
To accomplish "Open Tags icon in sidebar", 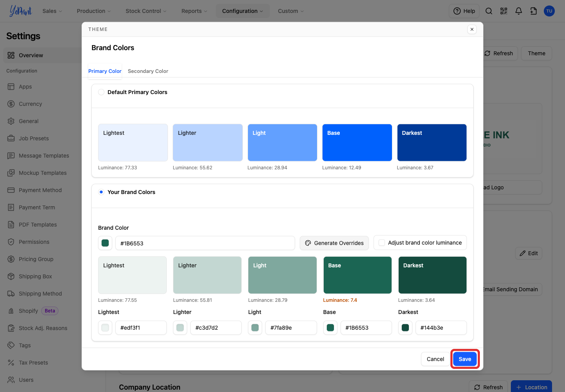I will pyautogui.click(x=11, y=345).
